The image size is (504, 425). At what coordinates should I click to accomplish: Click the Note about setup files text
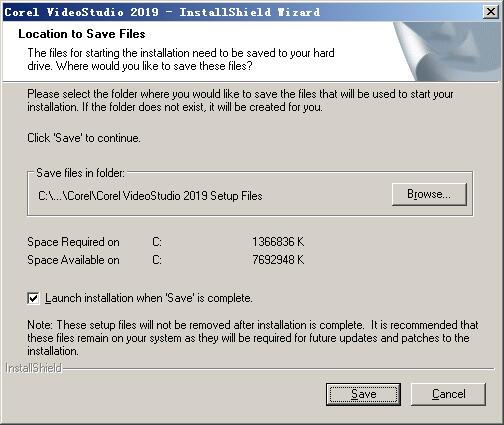pos(253,338)
